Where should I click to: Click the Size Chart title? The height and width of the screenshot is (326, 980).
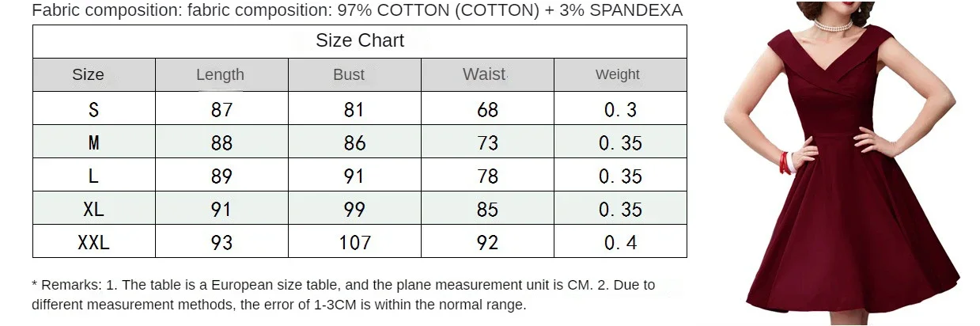click(360, 41)
